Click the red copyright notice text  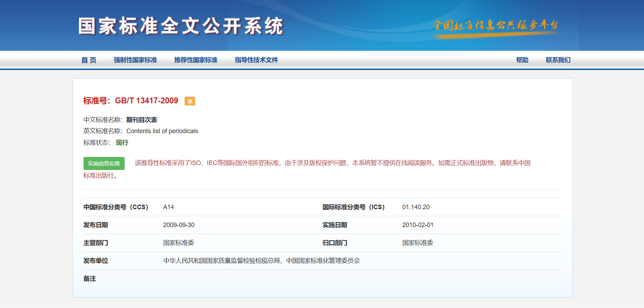coord(332,163)
